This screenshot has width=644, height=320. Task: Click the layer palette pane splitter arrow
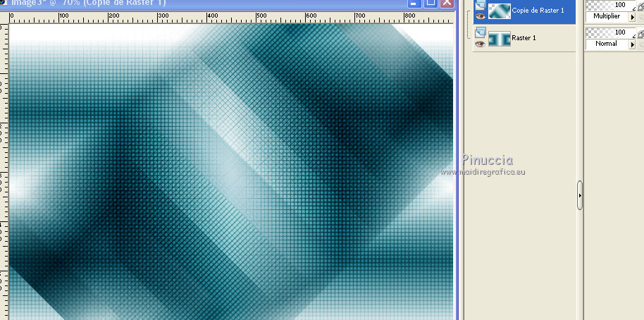[579, 195]
